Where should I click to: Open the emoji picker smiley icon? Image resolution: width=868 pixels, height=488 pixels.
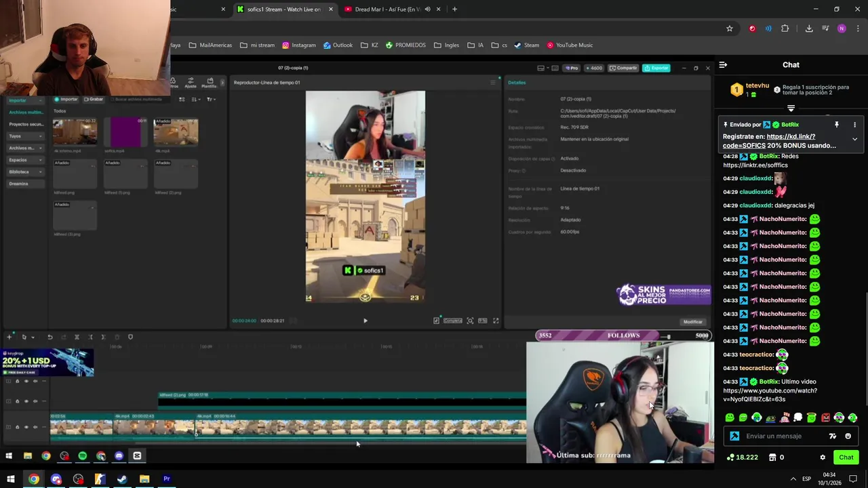click(x=848, y=436)
